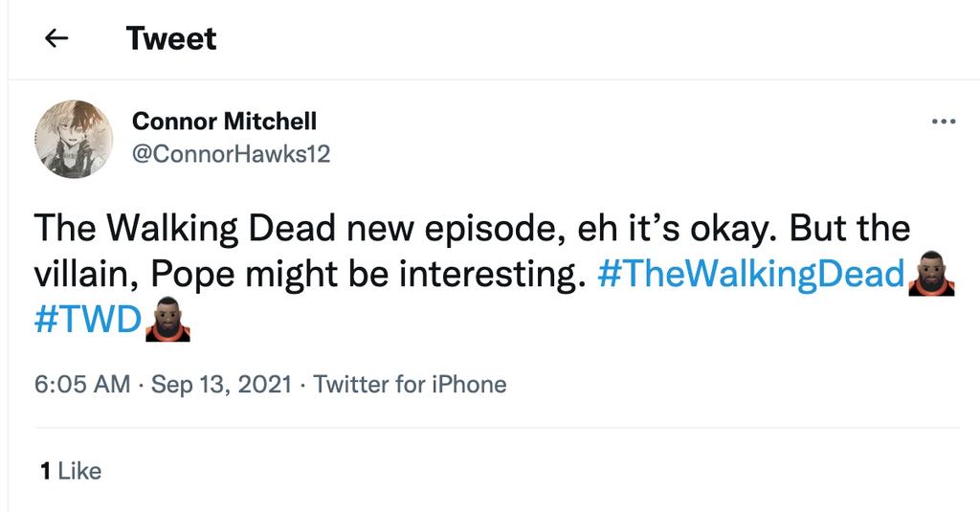Click the Connor Mitchell display name
This screenshot has width=980, height=513.
click(224, 122)
